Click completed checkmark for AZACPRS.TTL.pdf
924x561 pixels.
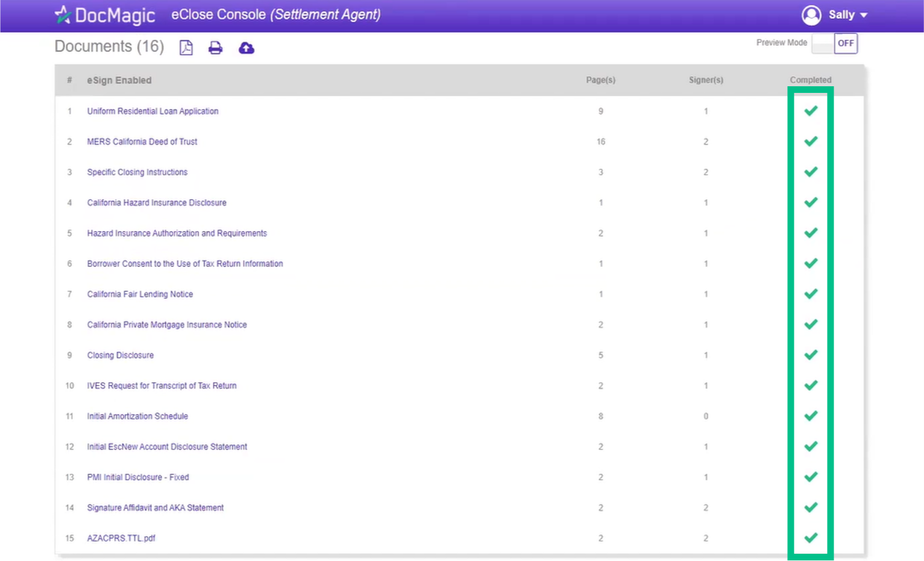tap(811, 537)
